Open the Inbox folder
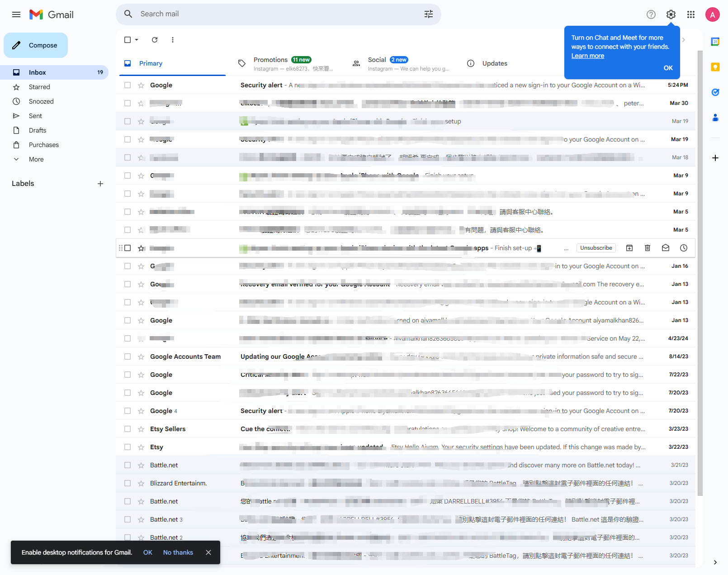The width and height of the screenshot is (728, 575). tap(54, 72)
